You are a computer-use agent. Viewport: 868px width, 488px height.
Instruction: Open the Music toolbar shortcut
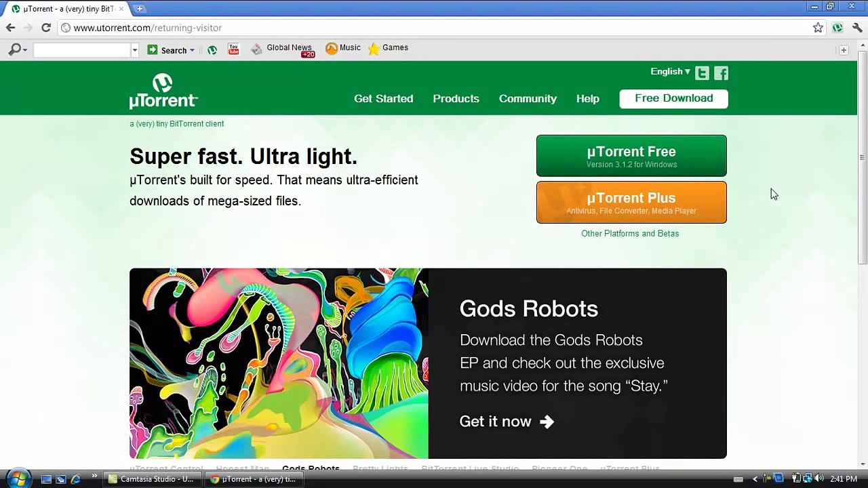[x=343, y=48]
